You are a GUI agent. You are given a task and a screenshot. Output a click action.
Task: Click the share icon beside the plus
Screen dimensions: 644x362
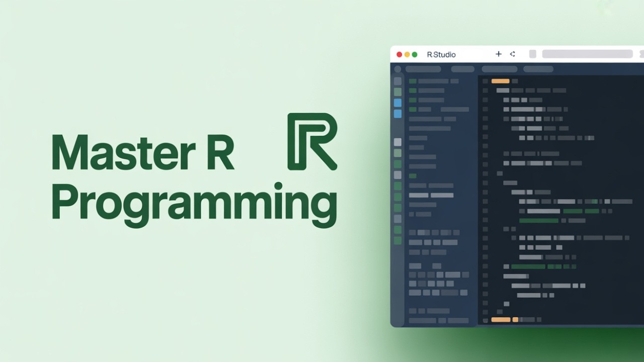[513, 54]
